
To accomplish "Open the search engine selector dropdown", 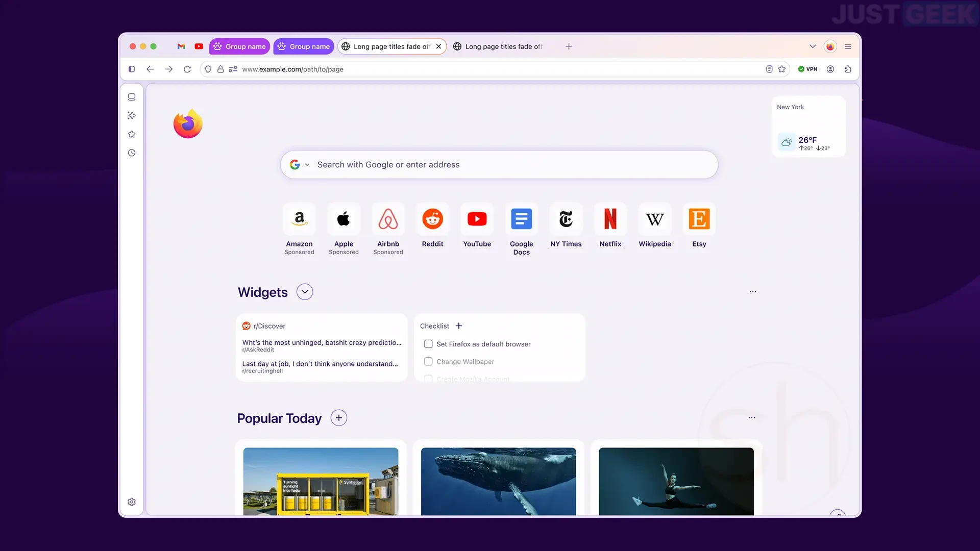I will [x=300, y=165].
